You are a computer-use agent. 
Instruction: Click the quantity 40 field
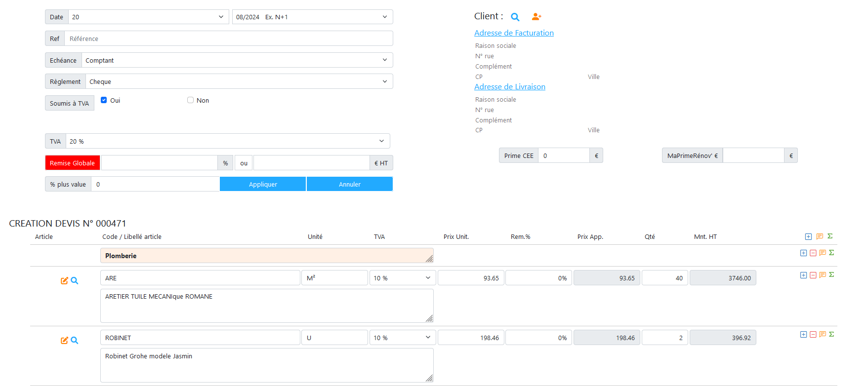pyautogui.click(x=665, y=278)
